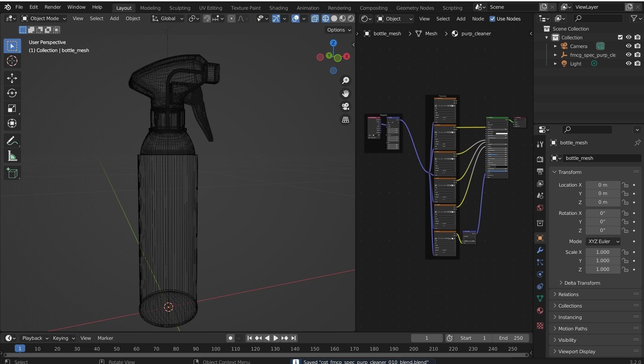
Task: Uncheck the Use Nodes checkbox
Action: (492, 19)
